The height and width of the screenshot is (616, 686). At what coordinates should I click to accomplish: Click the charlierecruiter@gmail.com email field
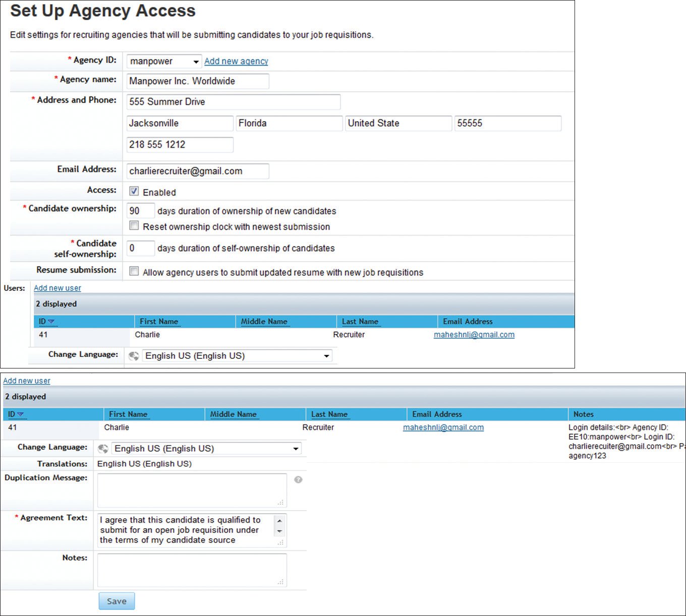pyautogui.click(x=198, y=171)
